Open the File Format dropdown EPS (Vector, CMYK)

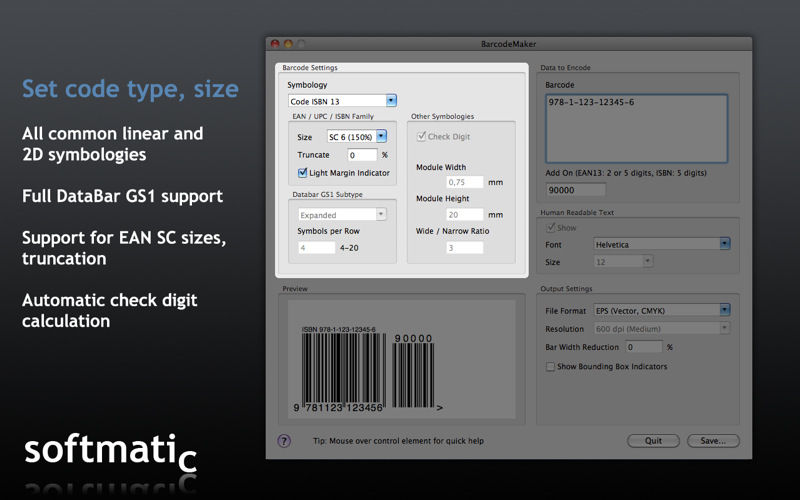[x=662, y=310]
